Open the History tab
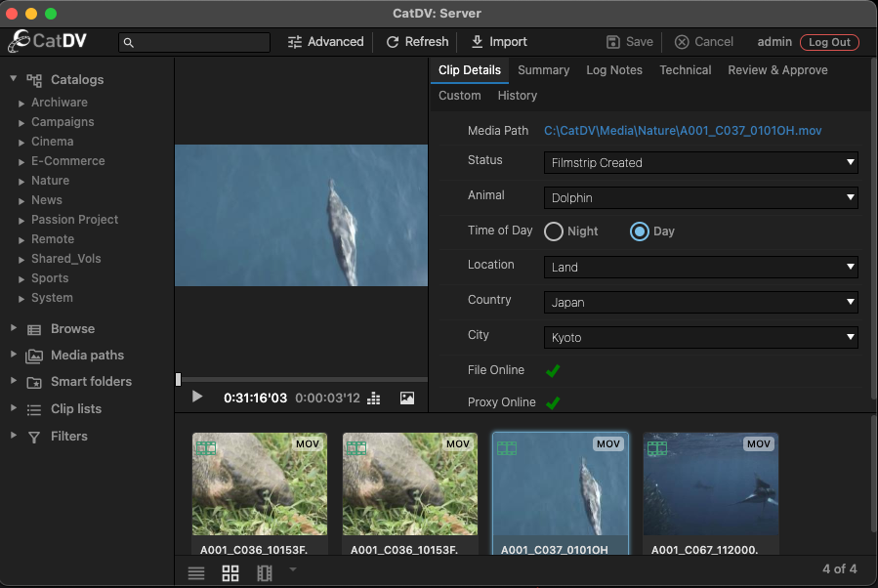Image resolution: width=878 pixels, height=588 pixels. click(518, 96)
